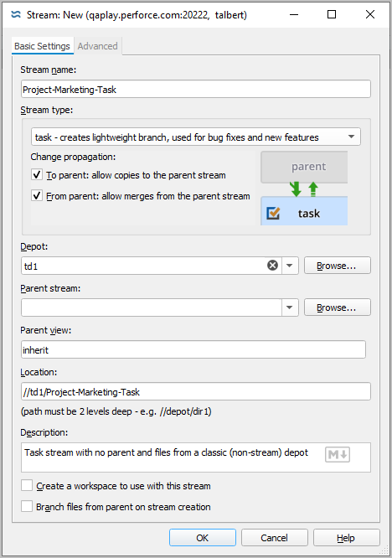The image size is (392, 558).
Task: Click the Markdown icon in the Description box
Action: pyautogui.click(x=338, y=454)
